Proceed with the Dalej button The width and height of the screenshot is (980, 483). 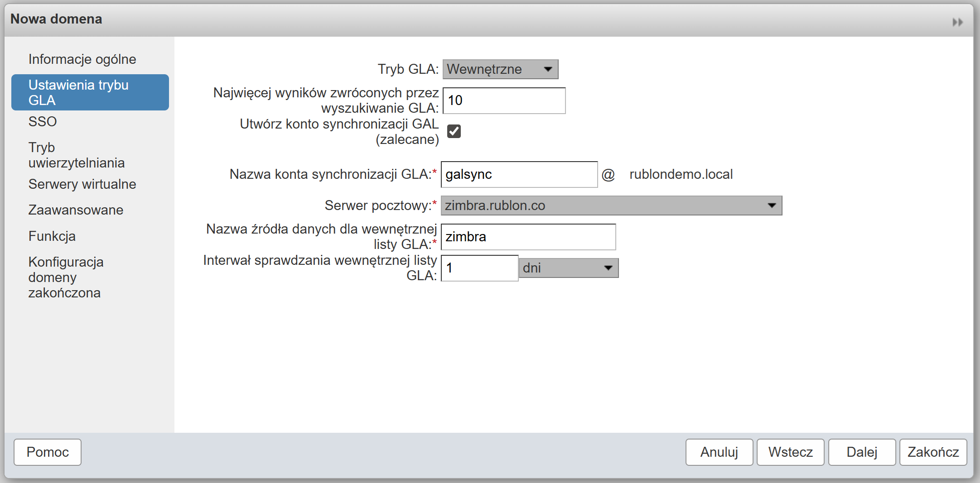click(x=862, y=452)
